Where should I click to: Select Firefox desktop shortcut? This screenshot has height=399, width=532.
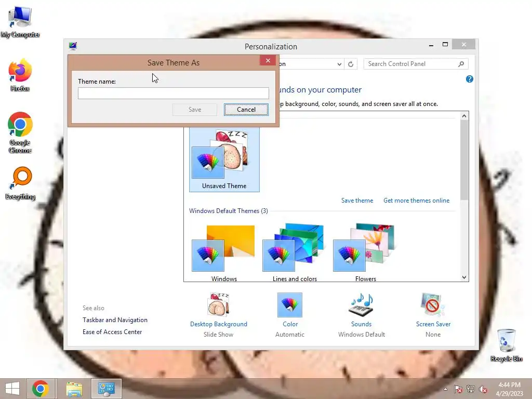tap(20, 75)
